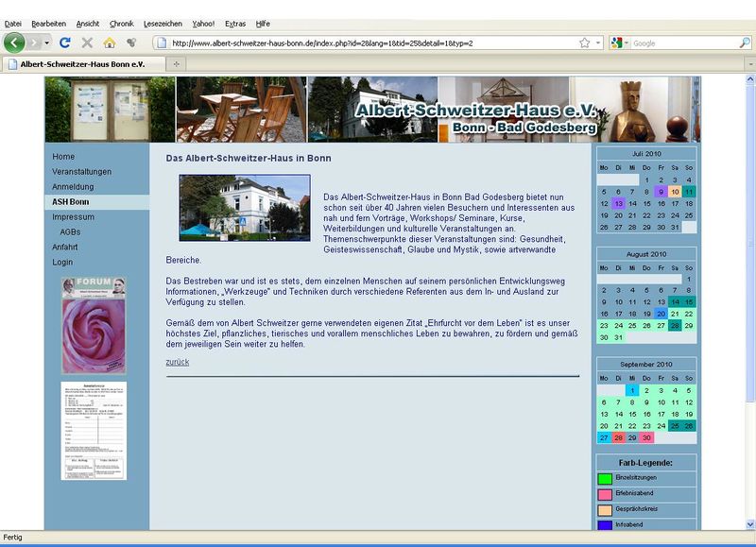Open a new tab with the plus button
This screenshot has width=756, height=547.
tap(178, 63)
